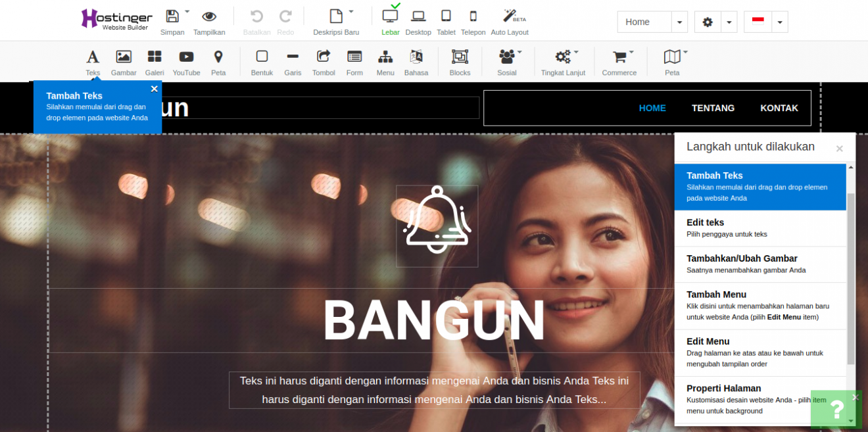Viewport: 868px width, 432px height.
Task: Expand the Simpan save options arrow
Action: [x=187, y=12]
